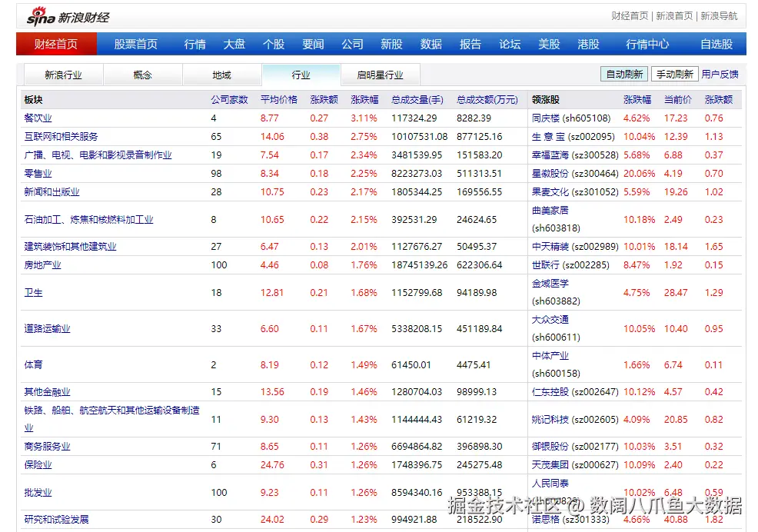Switch to the 概念 tab
This screenshot has width=758, height=532.
coord(143,75)
